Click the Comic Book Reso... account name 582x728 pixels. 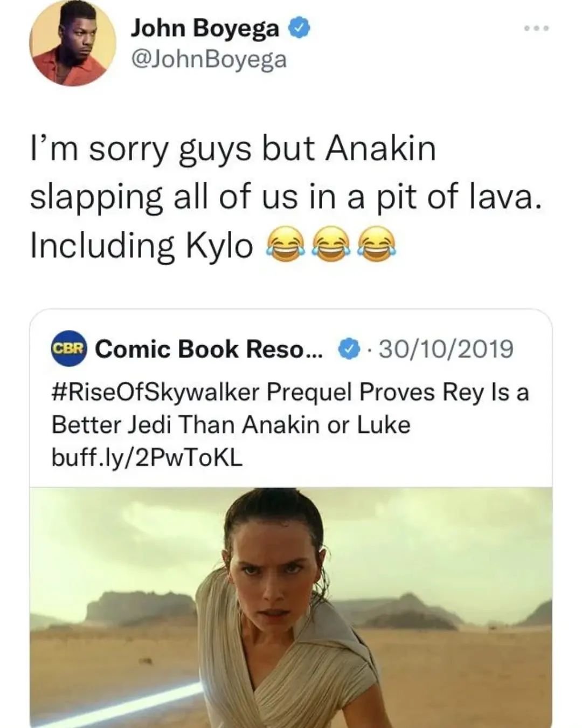209,349
